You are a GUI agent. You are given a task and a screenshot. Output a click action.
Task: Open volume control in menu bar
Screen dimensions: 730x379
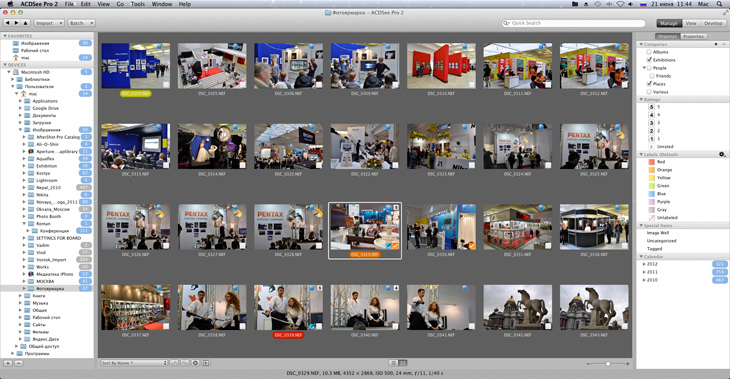pos(631,4)
